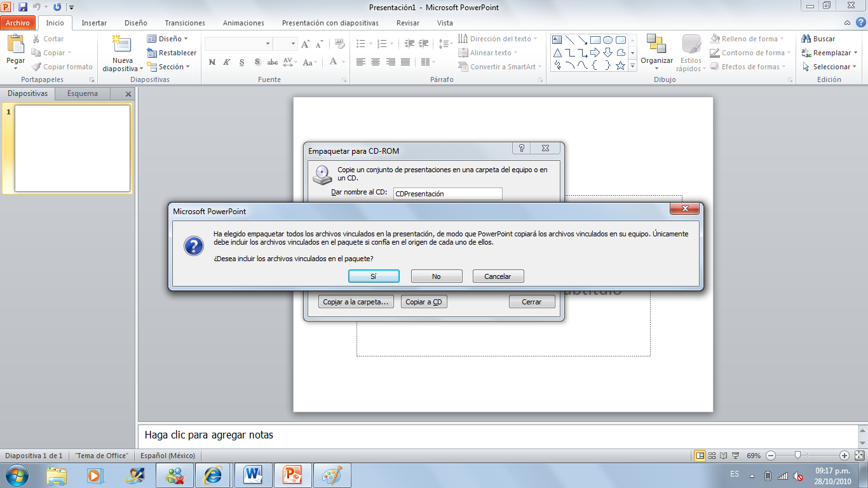868x488 pixels.
Task: Click the Dar nombre al CD field
Action: pyautogui.click(x=447, y=194)
